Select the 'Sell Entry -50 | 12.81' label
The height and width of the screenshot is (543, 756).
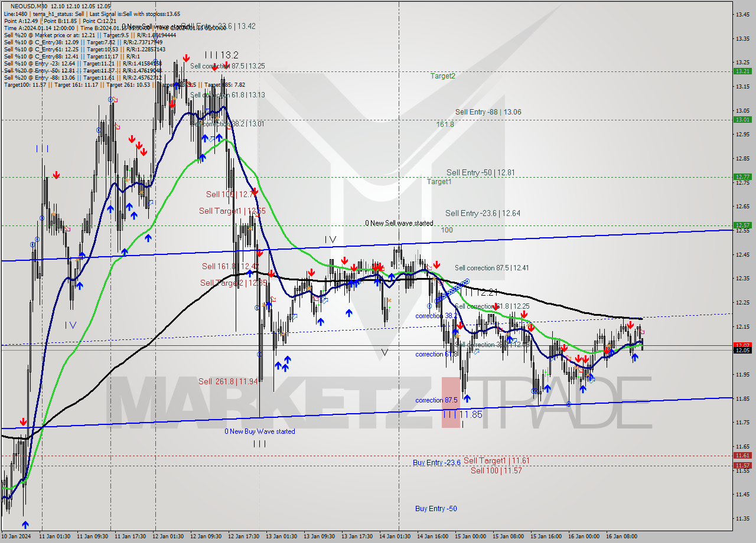coord(481,172)
